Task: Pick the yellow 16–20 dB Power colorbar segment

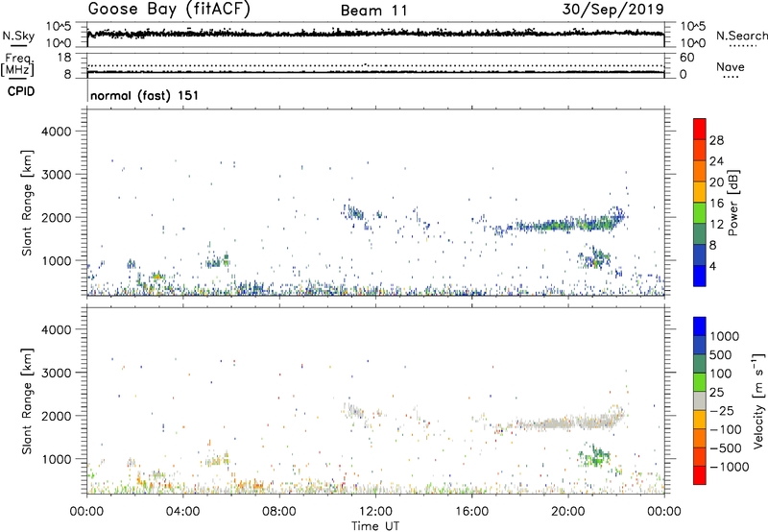Action: click(700, 192)
